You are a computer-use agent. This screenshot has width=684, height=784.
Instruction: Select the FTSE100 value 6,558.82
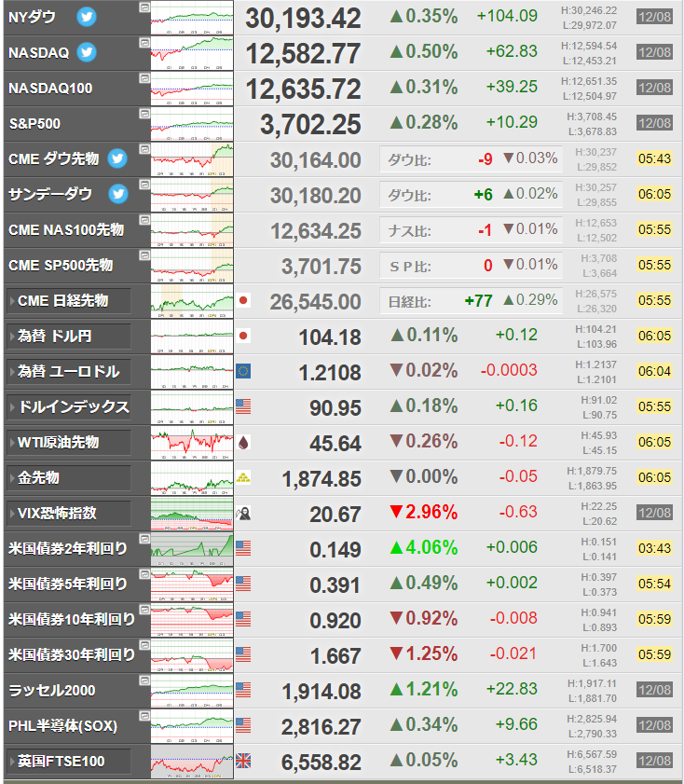tap(321, 763)
